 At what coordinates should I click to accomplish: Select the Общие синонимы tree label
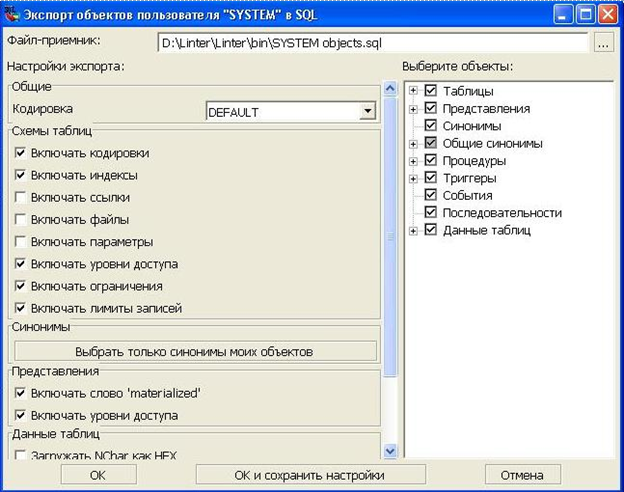click(493, 144)
